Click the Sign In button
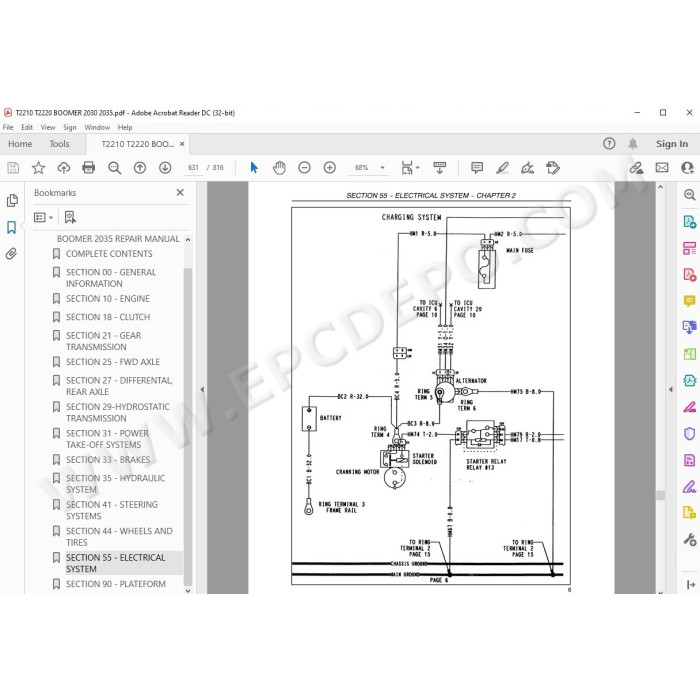 click(x=672, y=144)
